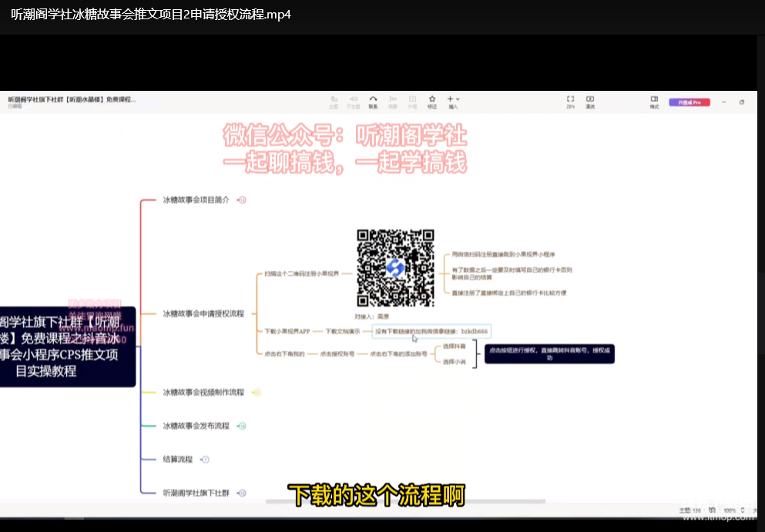Expand the 冰糖故事会项目简介 branch
The image size is (765, 532).
[242, 200]
